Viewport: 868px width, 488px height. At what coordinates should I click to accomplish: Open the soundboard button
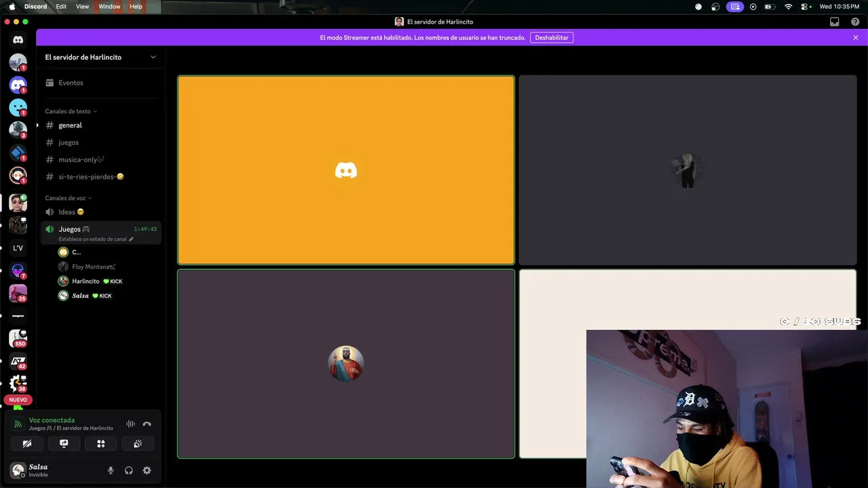pyautogui.click(x=138, y=444)
